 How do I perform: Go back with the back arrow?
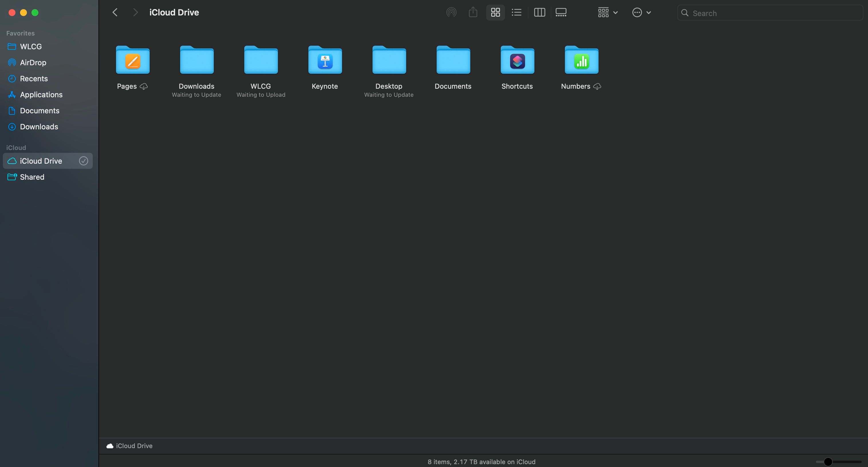(115, 13)
